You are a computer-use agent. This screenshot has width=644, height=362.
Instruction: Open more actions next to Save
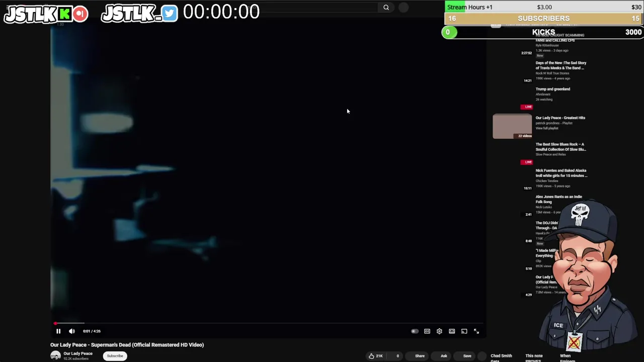[x=481, y=356]
